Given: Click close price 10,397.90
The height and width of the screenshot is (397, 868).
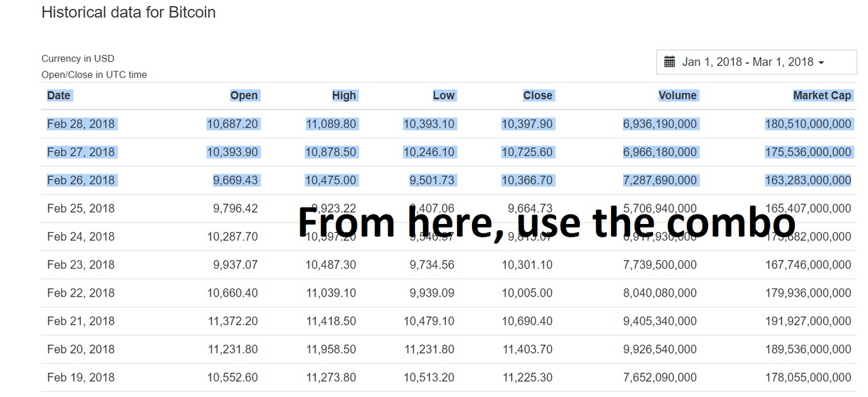Looking at the screenshot, I should point(528,124).
